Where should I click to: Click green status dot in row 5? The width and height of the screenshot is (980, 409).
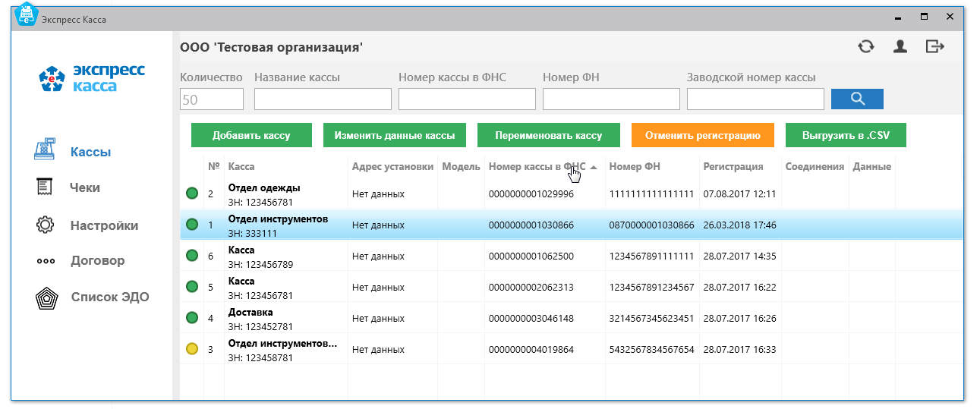[192, 287]
